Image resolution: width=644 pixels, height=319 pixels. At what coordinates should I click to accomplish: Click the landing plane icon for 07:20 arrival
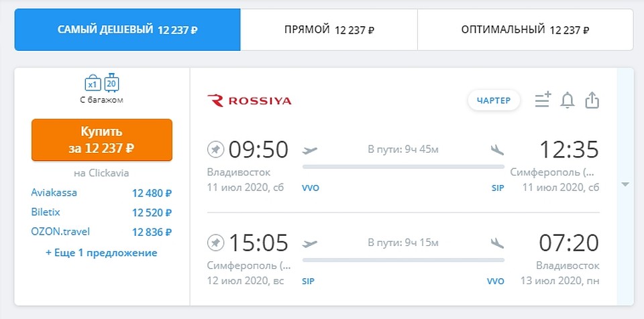tap(497, 243)
